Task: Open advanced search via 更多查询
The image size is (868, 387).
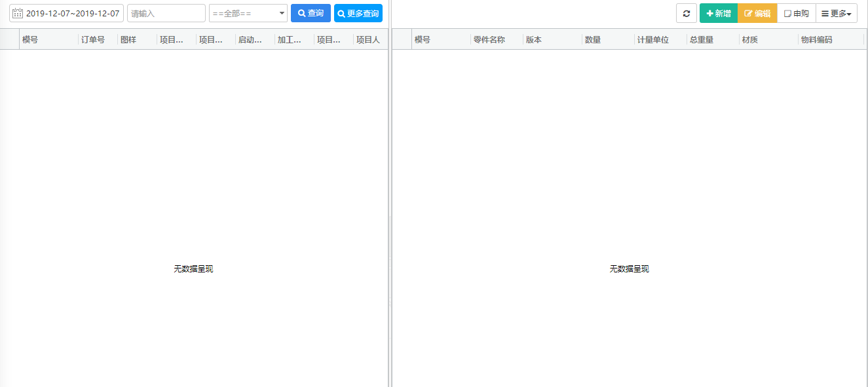Action: pyautogui.click(x=358, y=12)
